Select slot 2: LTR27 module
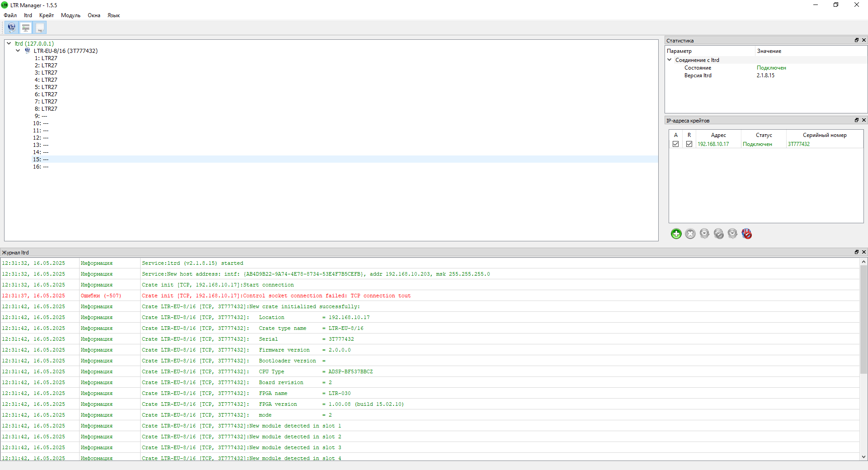The image size is (868, 470). (46, 65)
